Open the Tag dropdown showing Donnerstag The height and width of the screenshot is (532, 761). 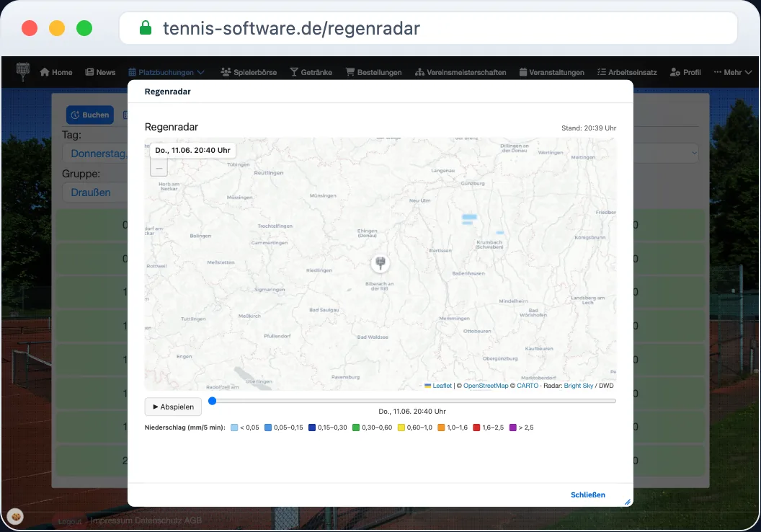(95, 154)
